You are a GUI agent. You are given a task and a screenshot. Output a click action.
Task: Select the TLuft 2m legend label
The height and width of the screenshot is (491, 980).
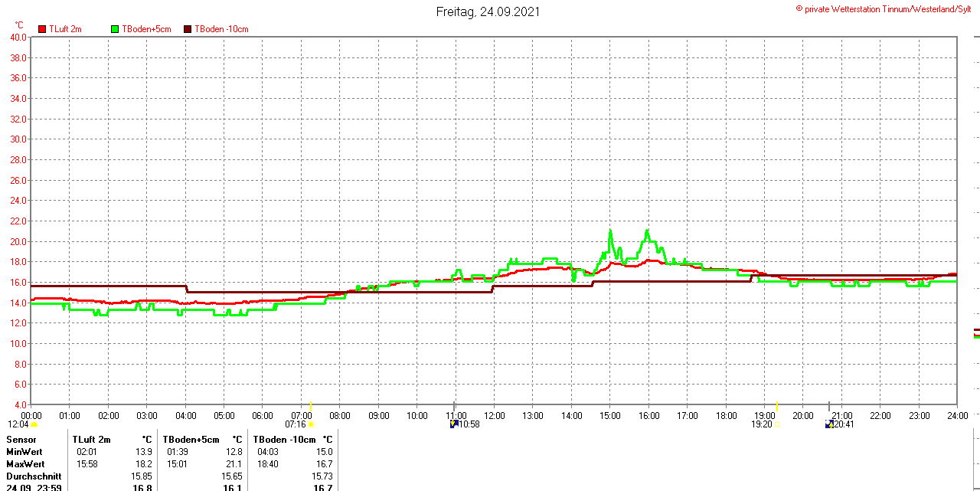65,29
